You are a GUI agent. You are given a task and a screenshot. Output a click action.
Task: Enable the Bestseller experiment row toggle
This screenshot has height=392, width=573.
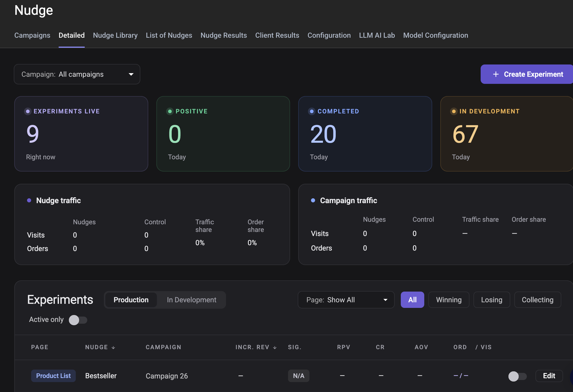coord(517,376)
